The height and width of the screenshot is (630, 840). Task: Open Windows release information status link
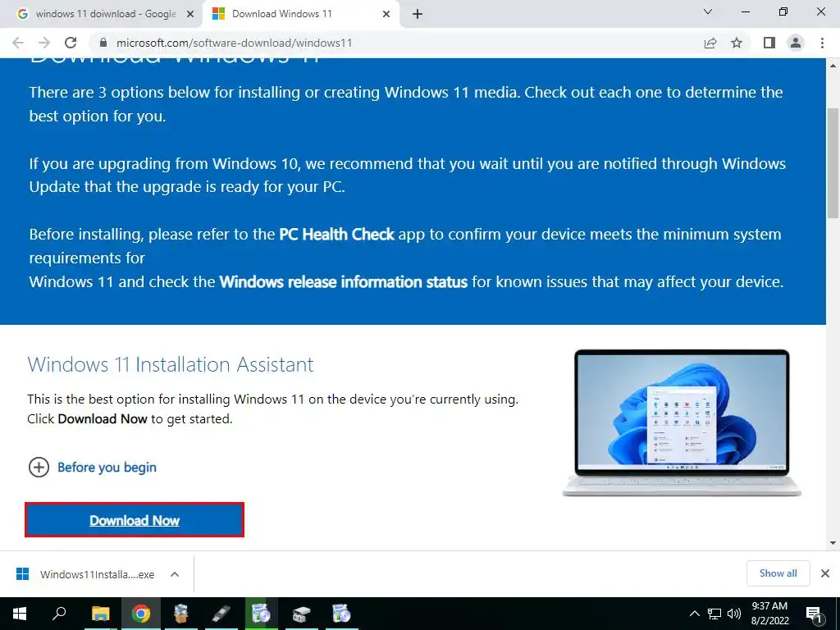344,282
